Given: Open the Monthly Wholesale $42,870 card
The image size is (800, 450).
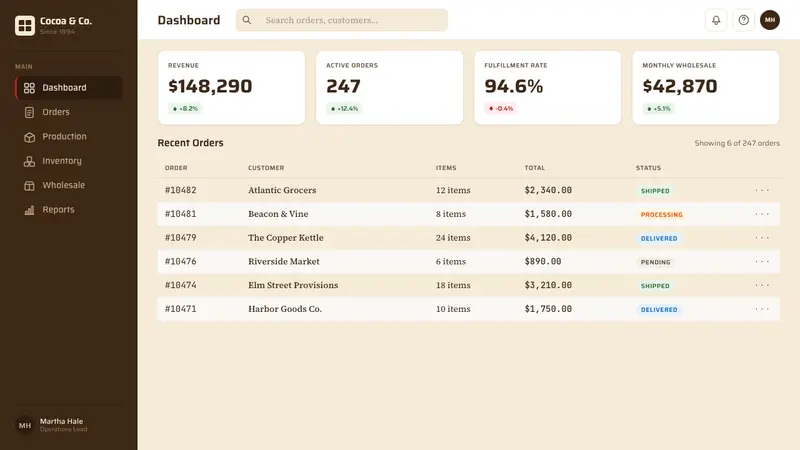Looking at the screenshot, I should point(706,87).
